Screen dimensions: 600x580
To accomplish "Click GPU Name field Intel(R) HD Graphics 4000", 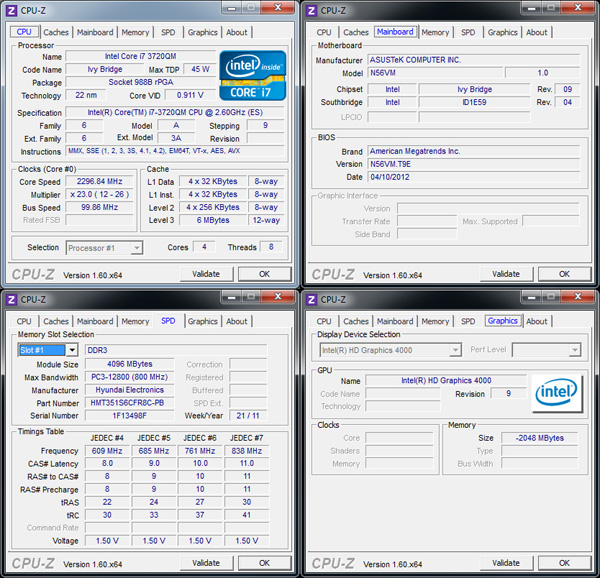I will click(446, 380).
